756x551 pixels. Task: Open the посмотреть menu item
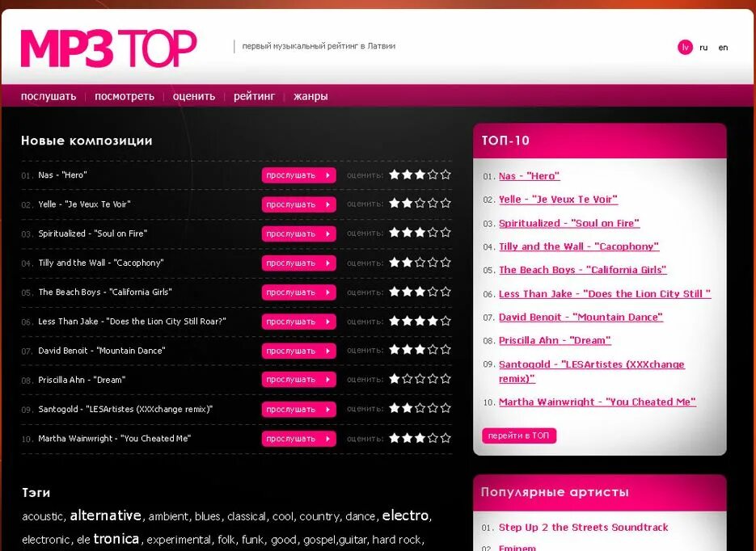[x=125, y=96]
